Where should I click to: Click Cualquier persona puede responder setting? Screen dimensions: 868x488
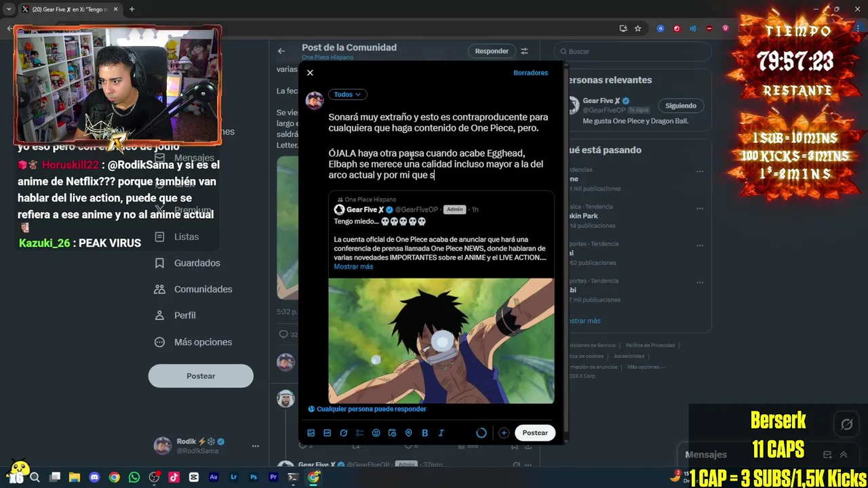(367, 409)
